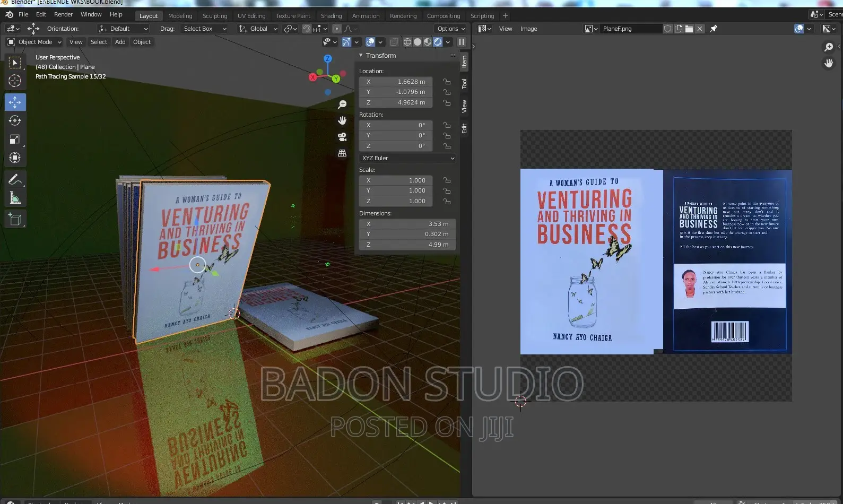This screenshot has width=843, height=504.
Task: Switch perspective/orthographic with the grid icon
Action: coord(342,153)
